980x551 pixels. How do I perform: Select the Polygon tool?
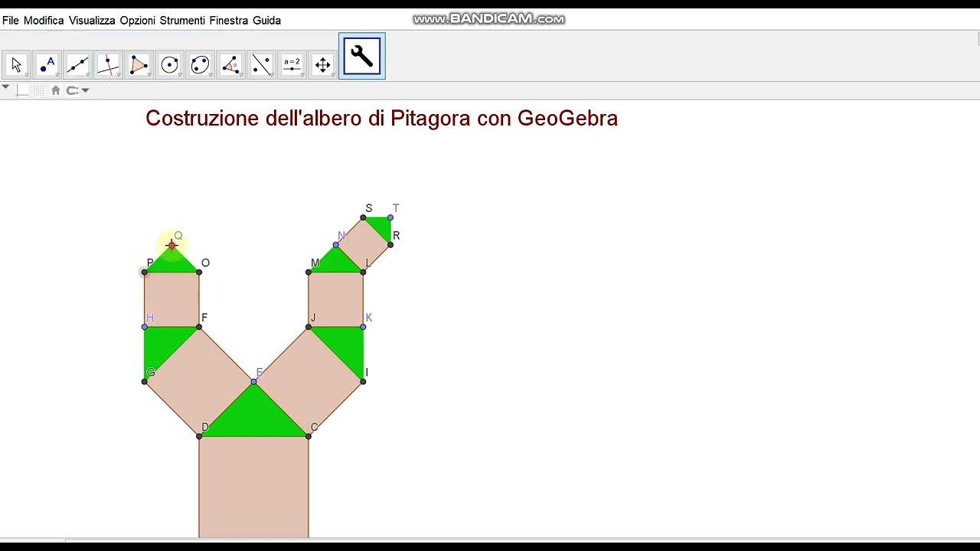click(x=139, y=65)
